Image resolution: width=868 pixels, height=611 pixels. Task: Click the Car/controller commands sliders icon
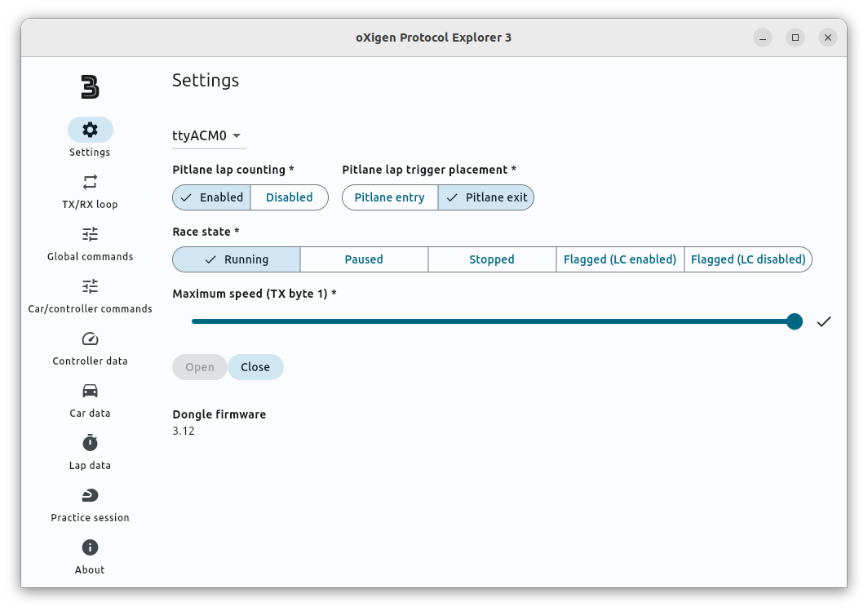[x=90, y=286]
